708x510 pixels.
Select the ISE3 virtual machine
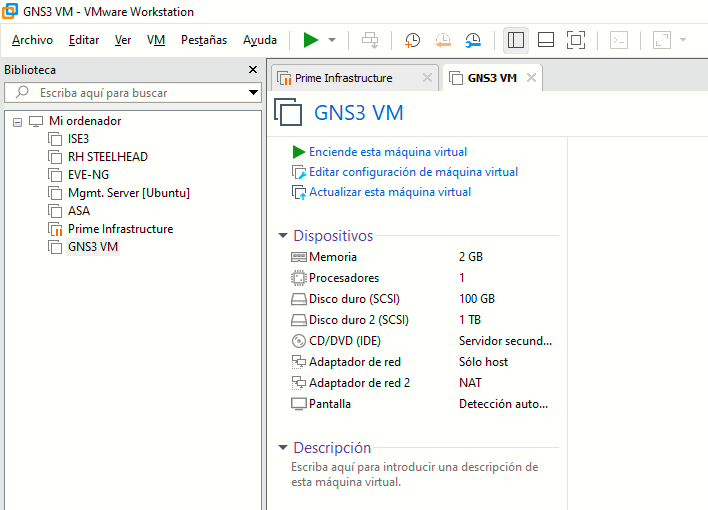(78, 139)
